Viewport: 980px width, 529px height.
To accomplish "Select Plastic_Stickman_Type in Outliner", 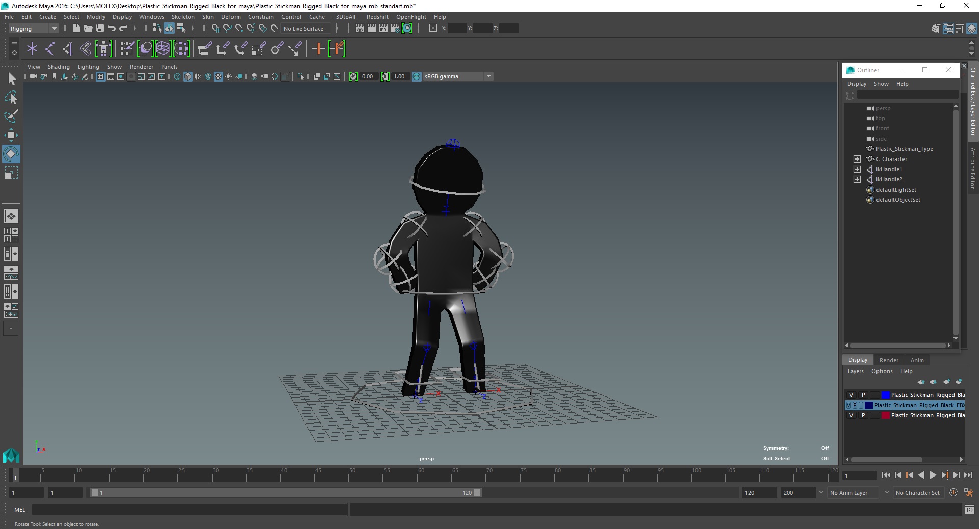I will tap(904, 149).
